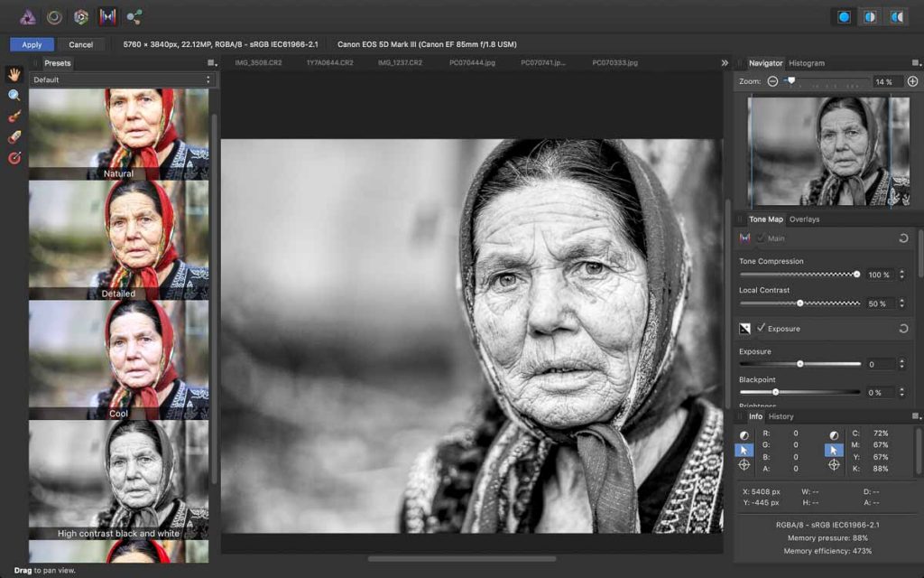Click the Apply button

[32, 44]
